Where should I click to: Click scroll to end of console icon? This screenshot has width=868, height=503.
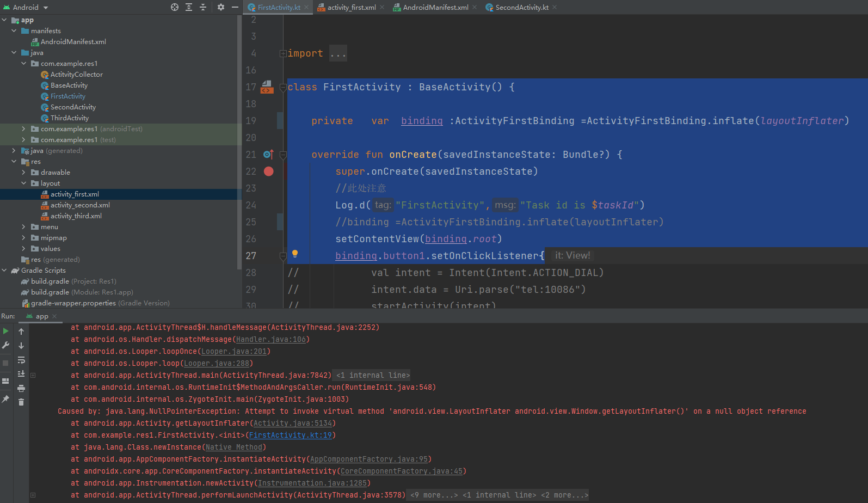21,374
